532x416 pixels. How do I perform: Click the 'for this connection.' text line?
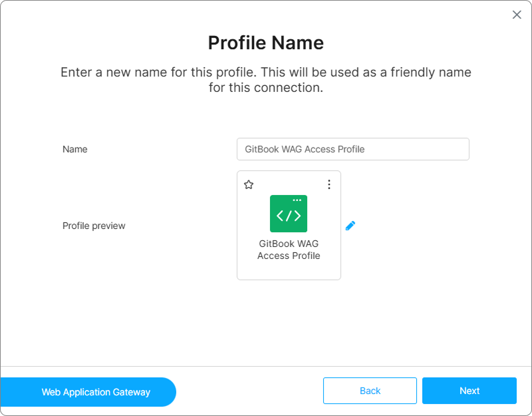(266, 87)
